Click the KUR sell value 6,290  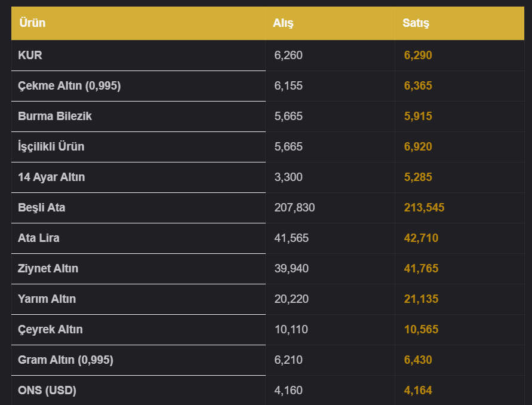click(x=418, y=55)
